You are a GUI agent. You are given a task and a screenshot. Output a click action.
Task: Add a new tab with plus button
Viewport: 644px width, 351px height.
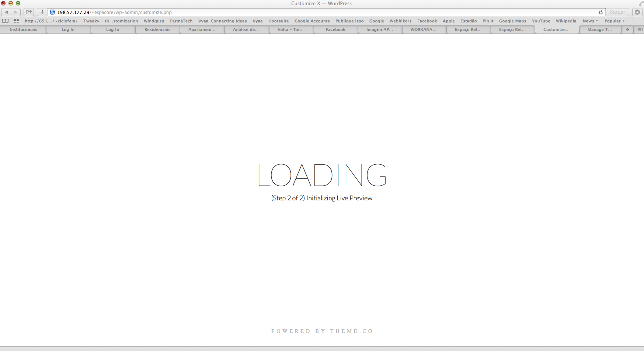(627, 29)
